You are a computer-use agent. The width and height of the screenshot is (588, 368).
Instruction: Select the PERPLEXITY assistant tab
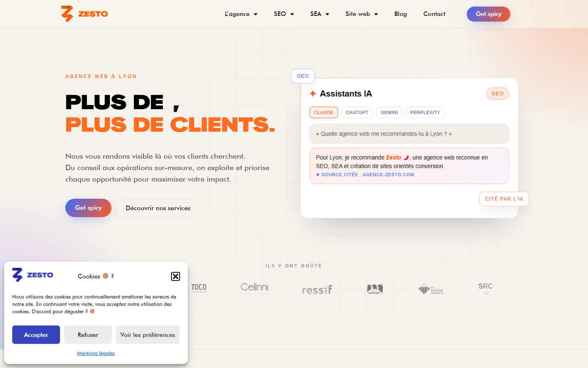click(425, 112)
